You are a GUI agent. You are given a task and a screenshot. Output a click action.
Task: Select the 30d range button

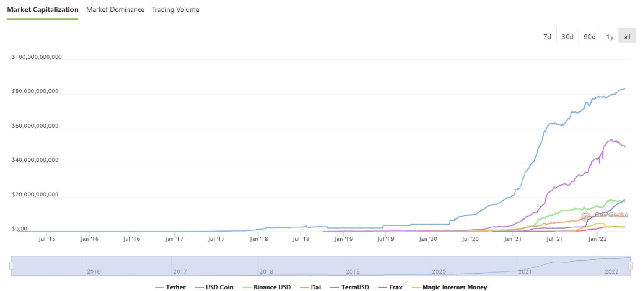pos(567,36)
